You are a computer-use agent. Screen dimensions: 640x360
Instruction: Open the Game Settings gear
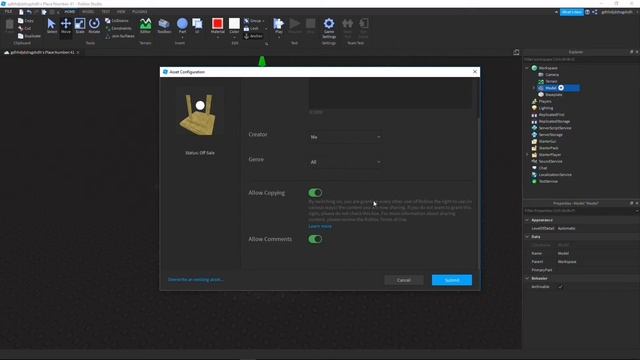[x=329, y=27]
